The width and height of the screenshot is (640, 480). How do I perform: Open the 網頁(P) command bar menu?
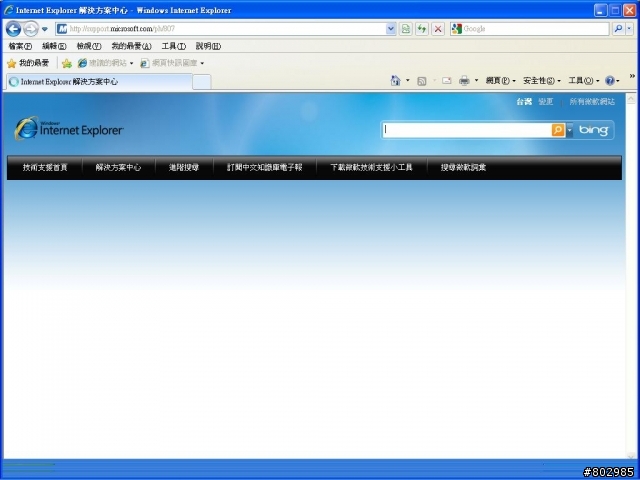[x=500, y=81]
